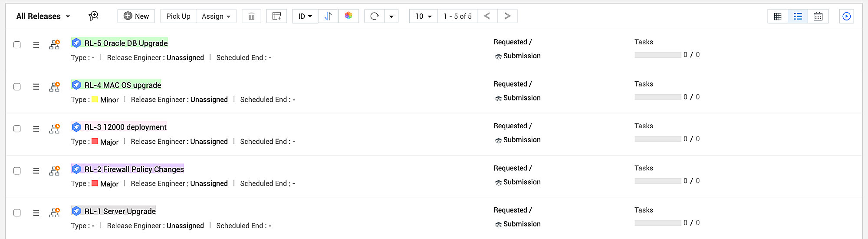Switch to table grid view
The width and height of the screenshot is (868, 239).
pos(778,17)
